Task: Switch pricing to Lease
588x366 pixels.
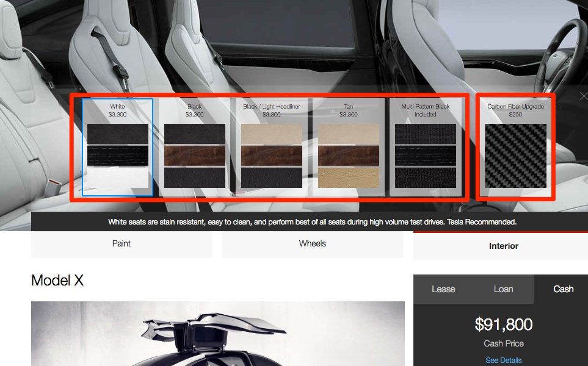Action: pyautogui.click(x=443, y=289)
